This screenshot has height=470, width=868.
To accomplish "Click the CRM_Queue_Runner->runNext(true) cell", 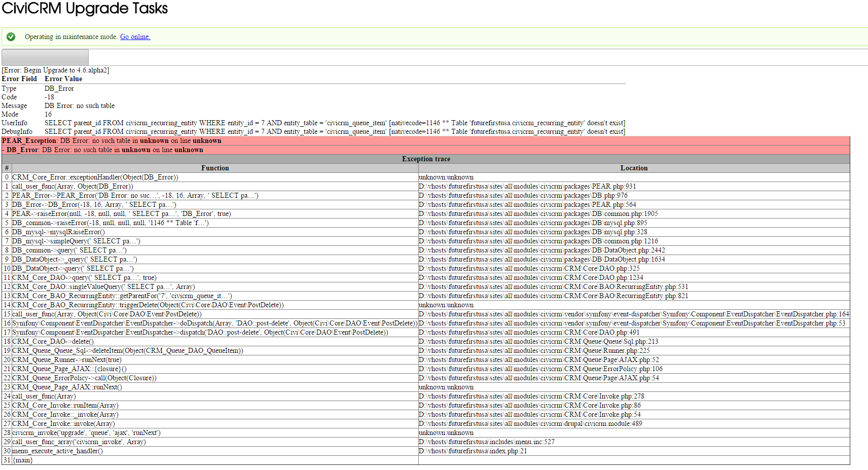I will point(215,360).
